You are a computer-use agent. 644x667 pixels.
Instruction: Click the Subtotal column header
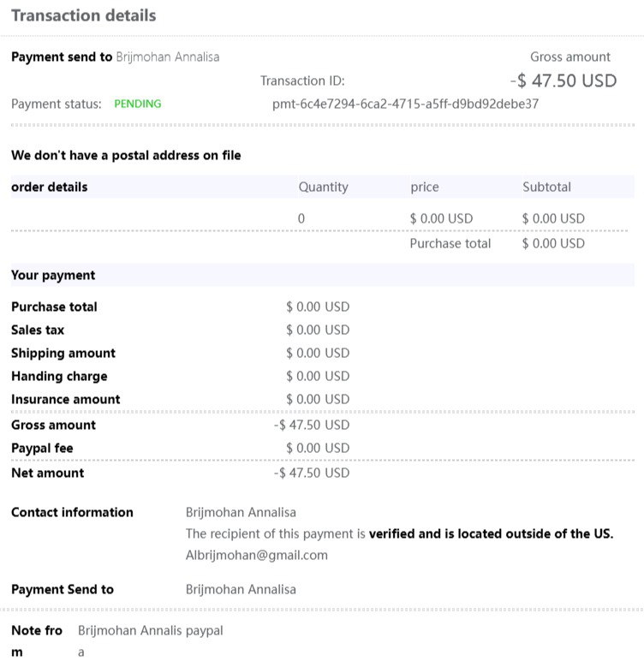(x=546, y=187)
